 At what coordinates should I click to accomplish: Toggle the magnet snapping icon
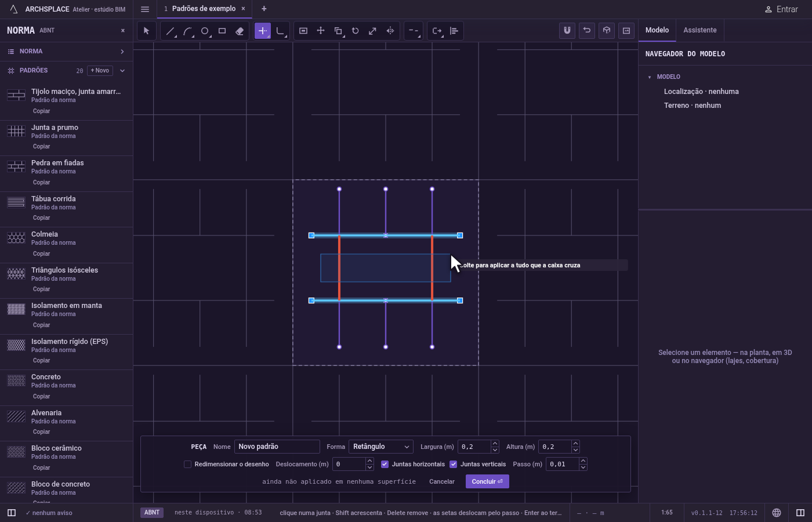point(567,30)
